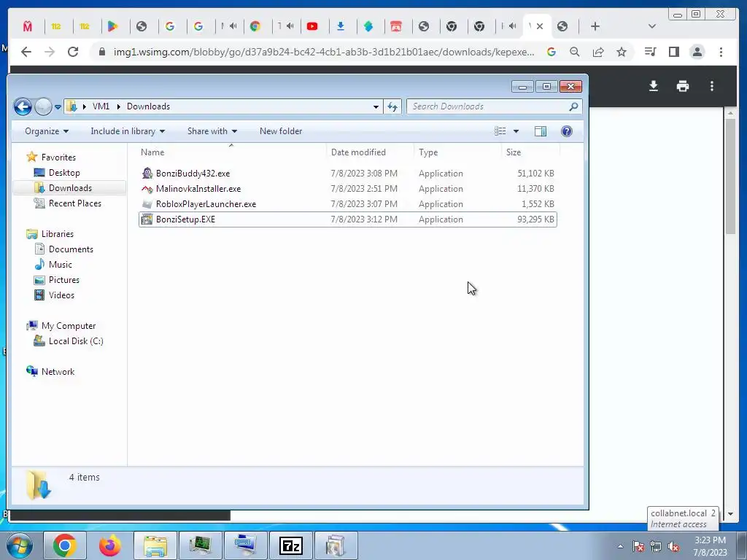Click the muted volume tray icon
This screenshot has height=560, width=747.
pyautogui.click(x=673, y=546)
